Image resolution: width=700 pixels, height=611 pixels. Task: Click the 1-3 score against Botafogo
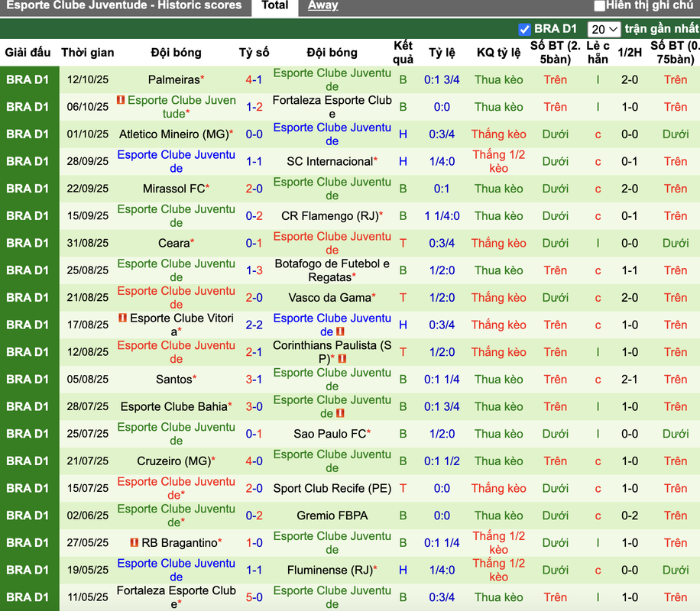[x=254, y=270]
